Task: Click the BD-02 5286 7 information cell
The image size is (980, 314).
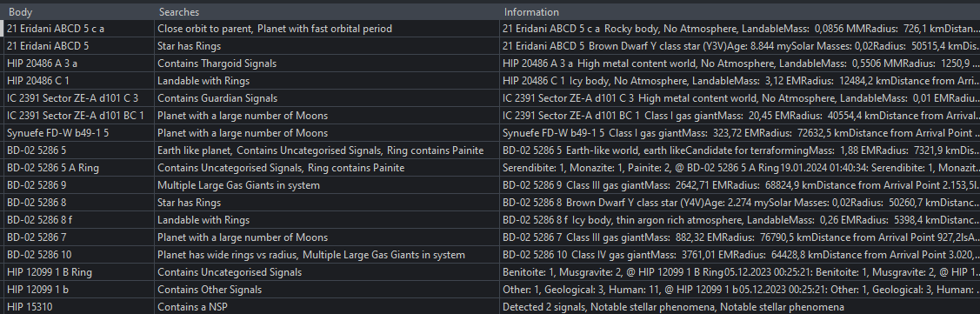Action: pyautogui.click(x=740, y=238)
